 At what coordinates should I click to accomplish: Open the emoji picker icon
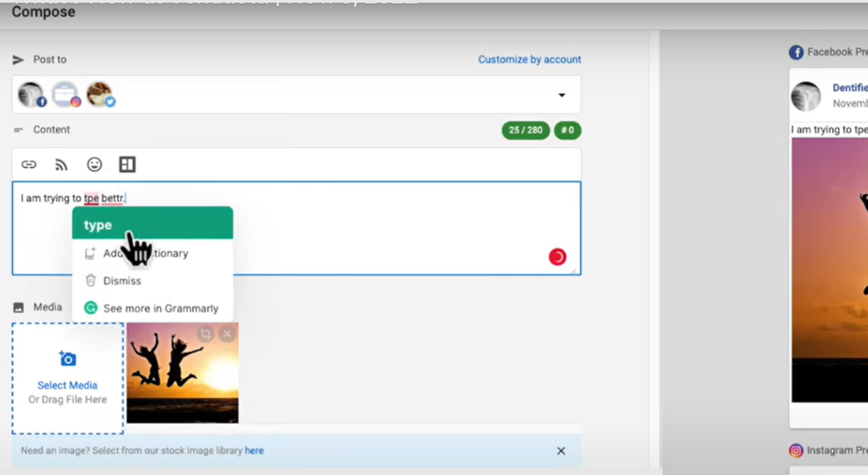94,165
